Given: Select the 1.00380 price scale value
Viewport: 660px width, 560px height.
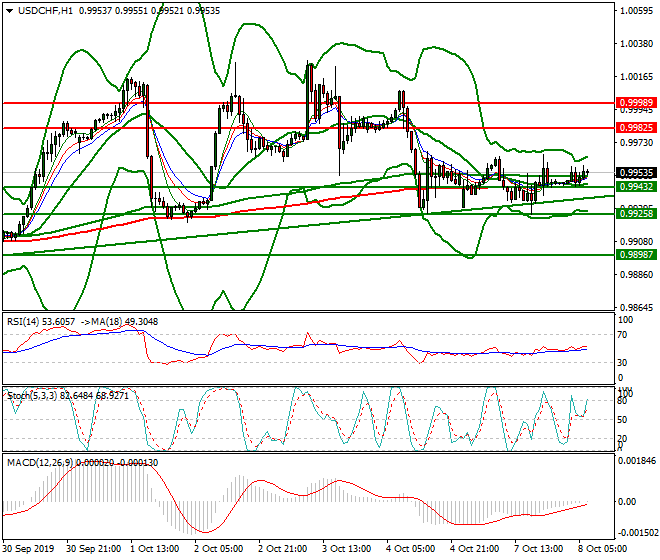Looking at the screenshot, I should (x=636, y=44).
